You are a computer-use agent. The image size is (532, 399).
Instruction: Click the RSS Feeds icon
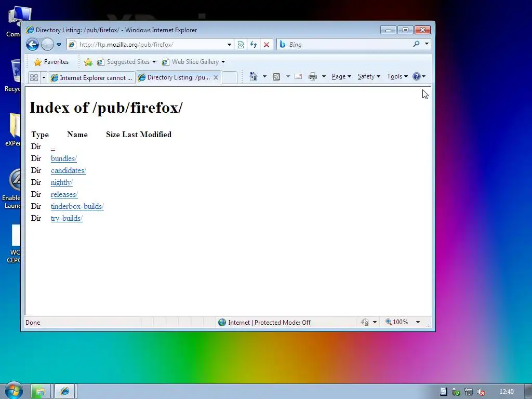pyautogui.click(x=276, y=77)
